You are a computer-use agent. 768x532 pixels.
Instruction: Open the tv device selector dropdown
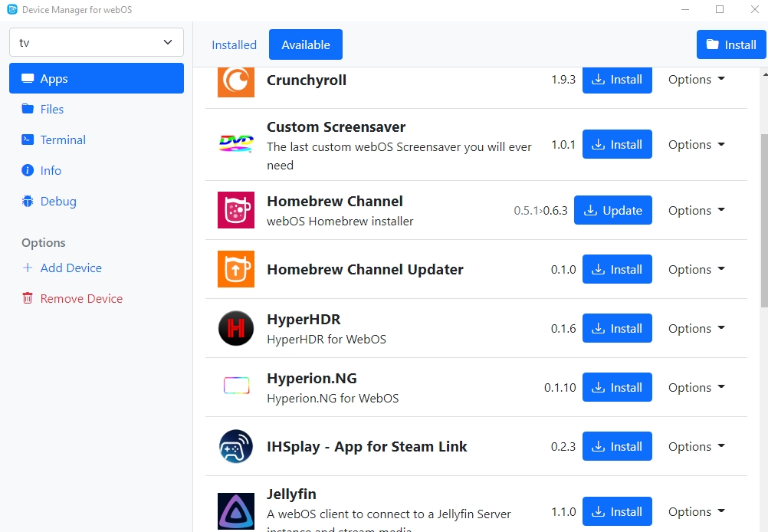click(97, 43)
